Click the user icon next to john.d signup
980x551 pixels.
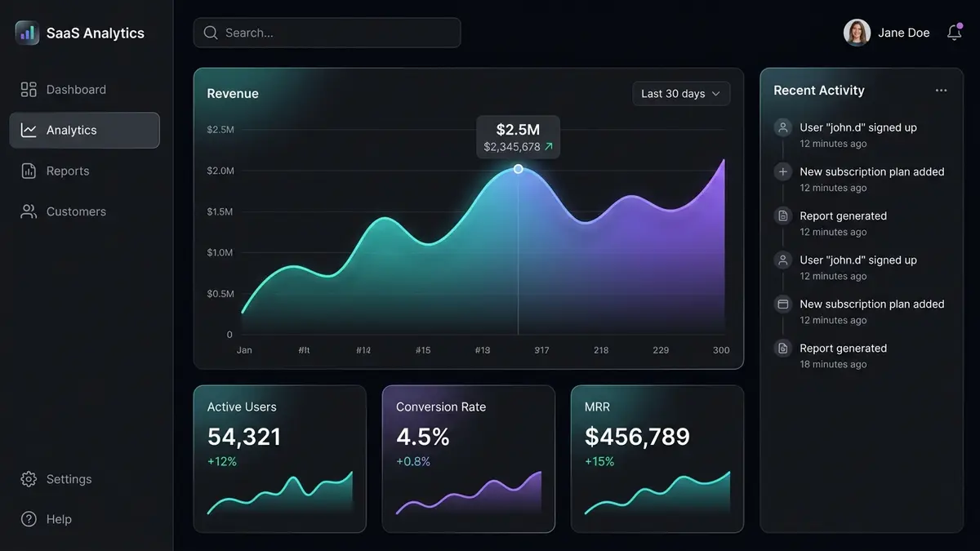click(x=782, y=127)
